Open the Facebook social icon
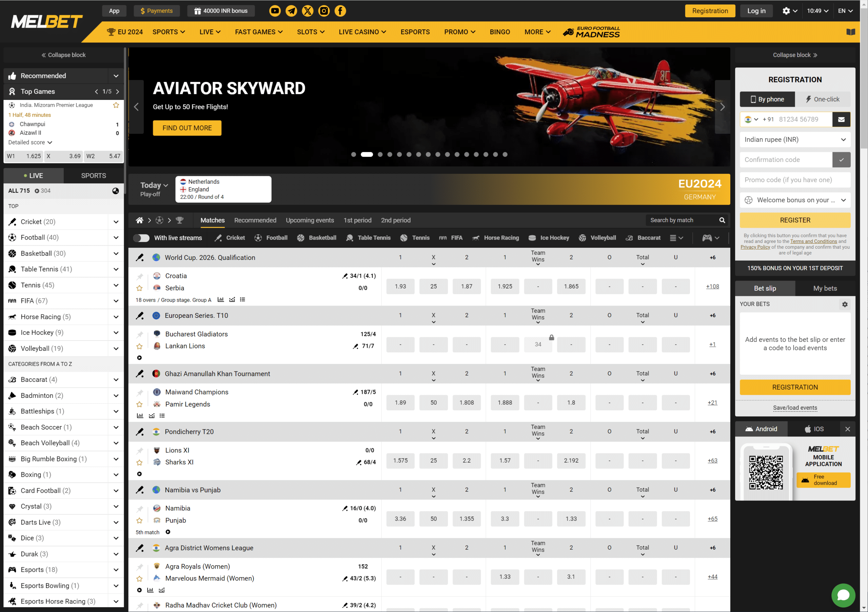Screen dimensions: 868x612 click(340, 11)
